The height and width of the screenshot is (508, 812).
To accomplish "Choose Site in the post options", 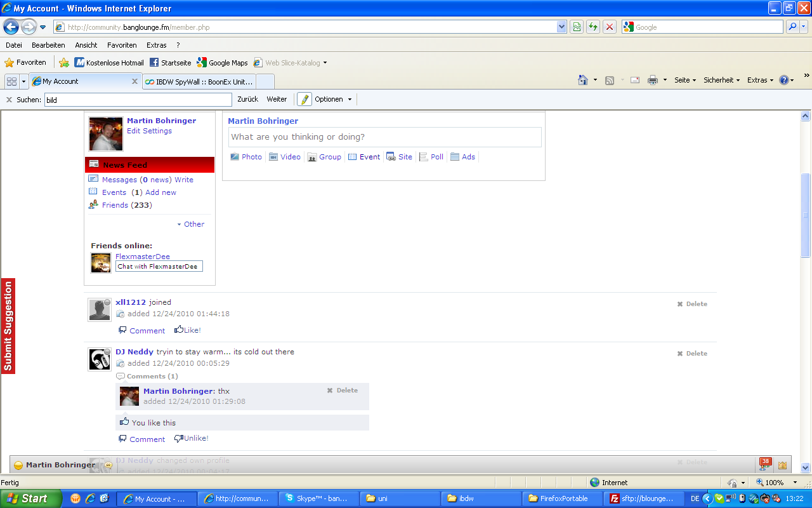I will (399, 157).
